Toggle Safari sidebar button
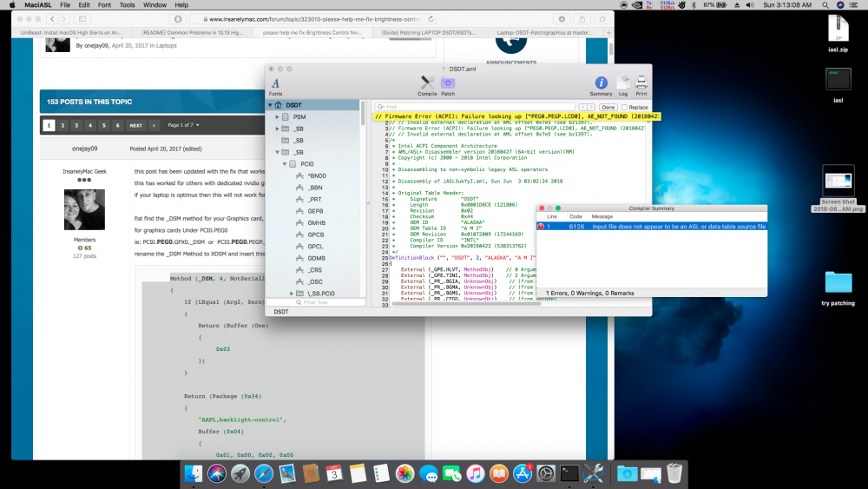This screenshot has height=489, width=868. [x=82, y=19]
